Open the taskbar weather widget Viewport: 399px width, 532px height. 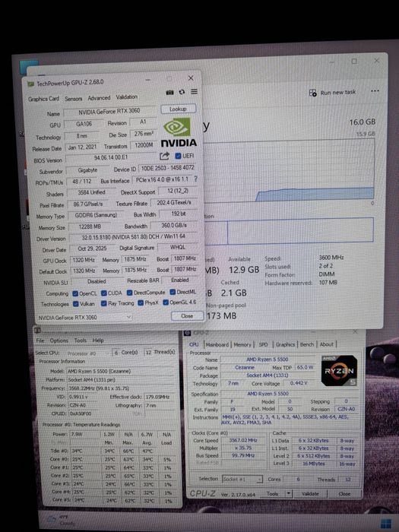coord(61,520)
